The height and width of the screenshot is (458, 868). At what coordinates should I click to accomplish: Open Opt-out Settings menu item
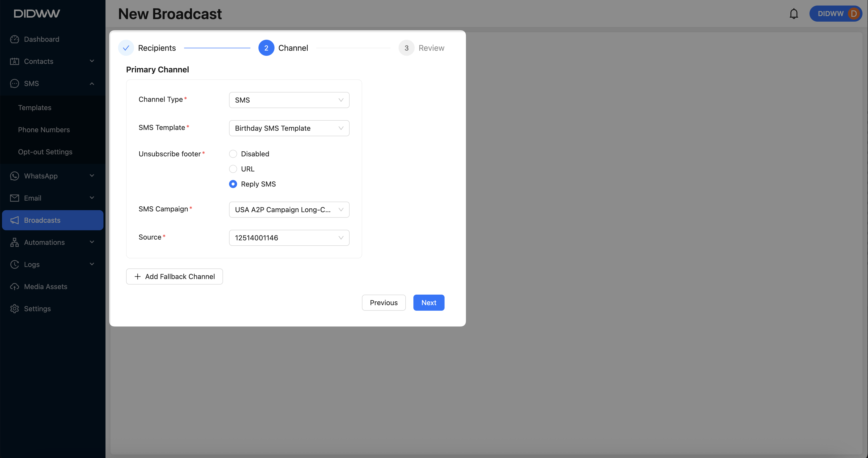click(x=45, y=152)
